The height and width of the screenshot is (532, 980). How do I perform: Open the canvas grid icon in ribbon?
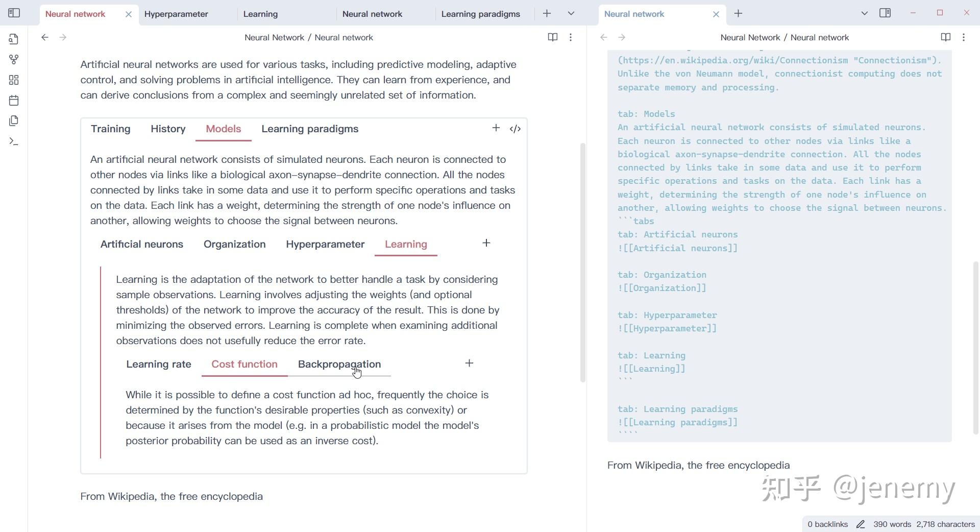[x=14, y=80]
